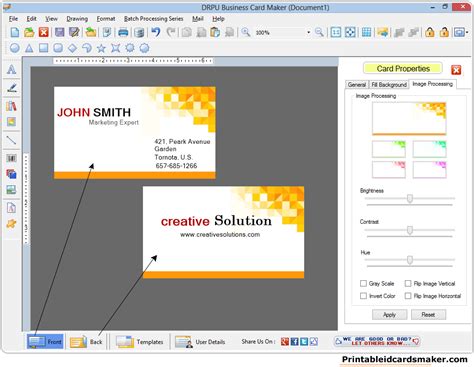Click the paste clipboard icon

pyautogui.click(x=215, y=32)
